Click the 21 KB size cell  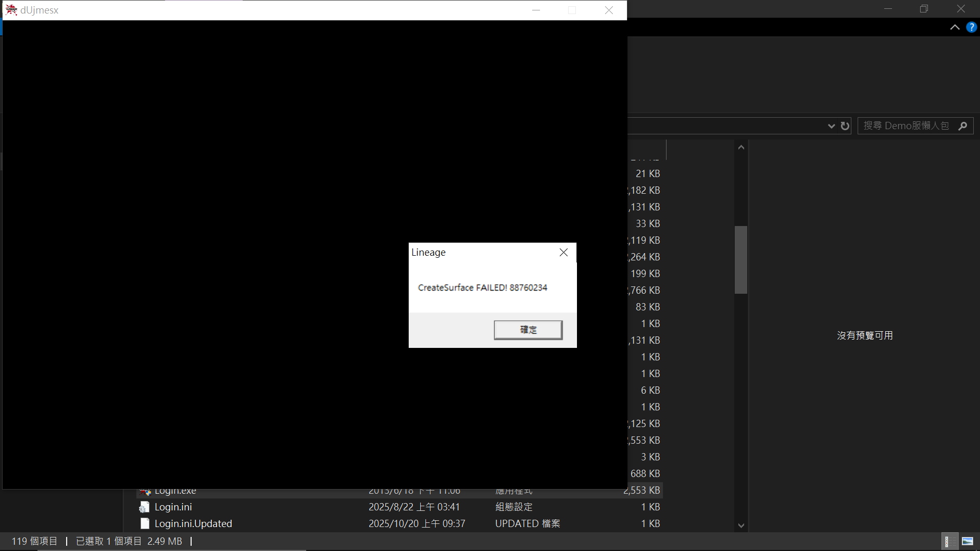(x=648, y=174)
